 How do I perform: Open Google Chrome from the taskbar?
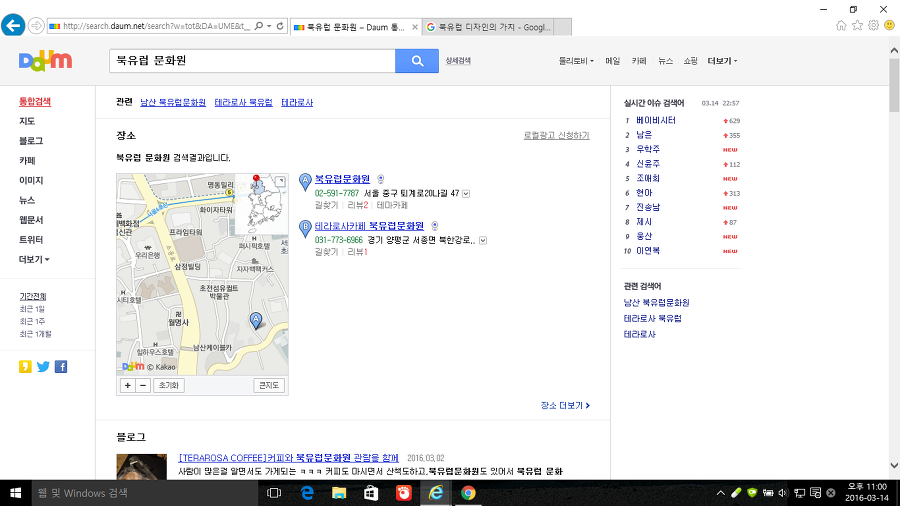click(468, 493)
